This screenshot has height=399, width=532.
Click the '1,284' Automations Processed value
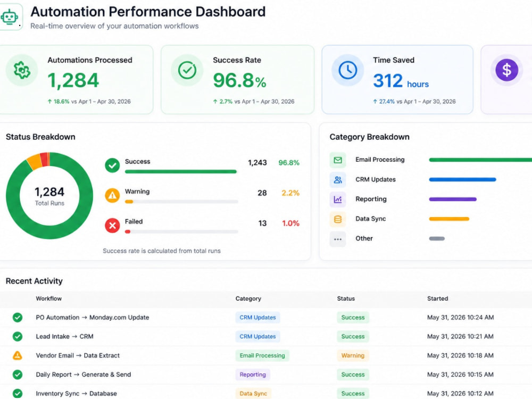coord(73,81)
